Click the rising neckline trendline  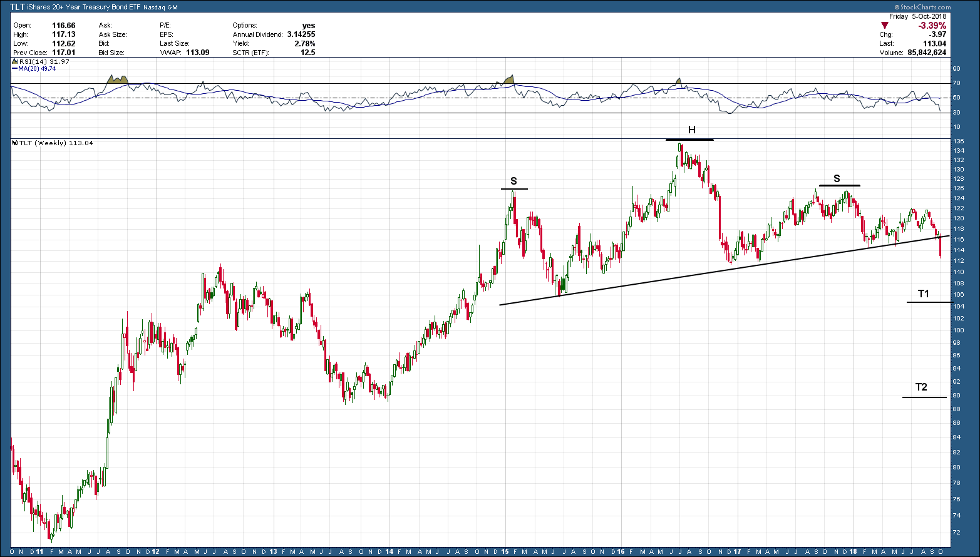725,270
